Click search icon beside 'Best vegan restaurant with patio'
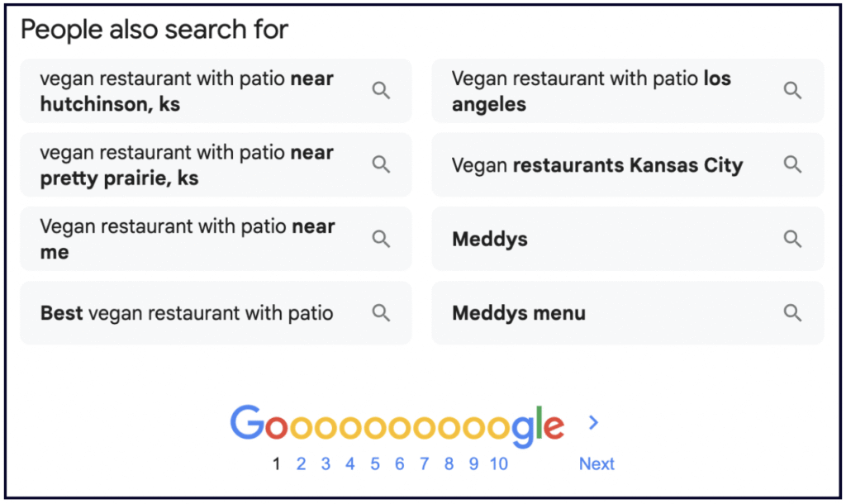 (x=381, y=313)
